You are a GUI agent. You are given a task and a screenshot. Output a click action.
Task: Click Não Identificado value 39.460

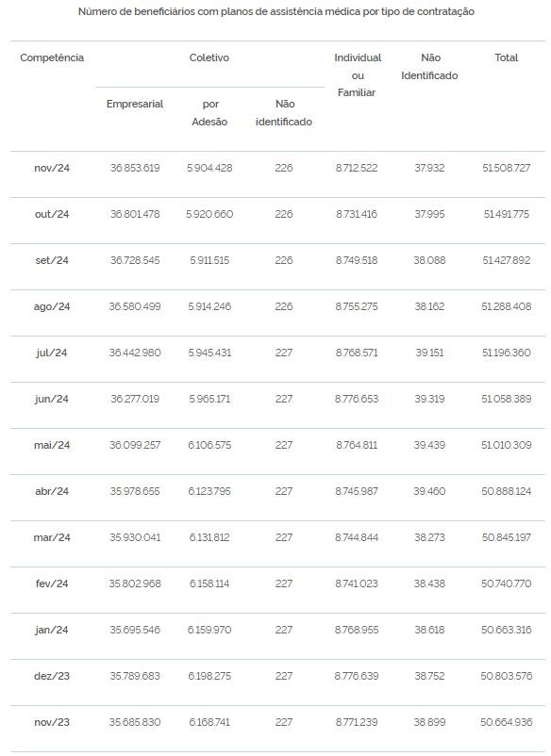pos(429,491)
